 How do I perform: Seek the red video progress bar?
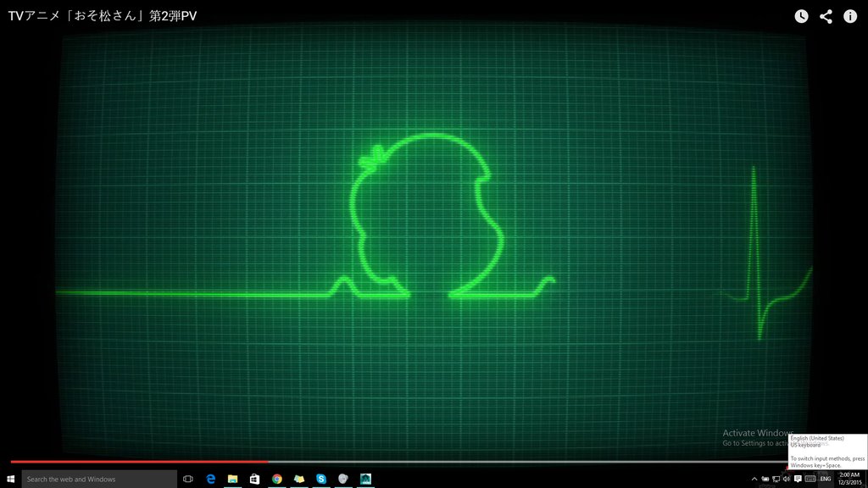(398, 462)
